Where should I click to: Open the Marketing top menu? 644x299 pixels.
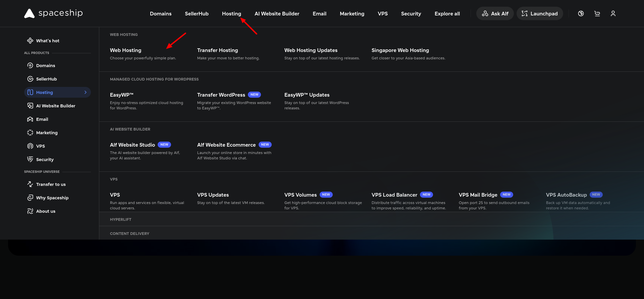pos(352,14)
